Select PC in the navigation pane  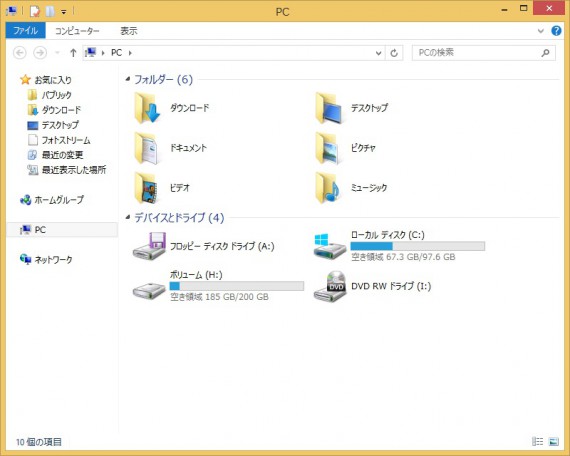pos(62,230)
